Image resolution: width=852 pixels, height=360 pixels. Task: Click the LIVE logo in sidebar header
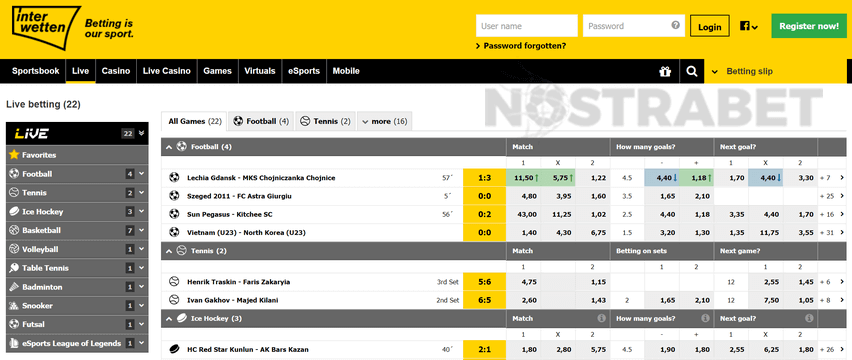pyautogui.click(x=32, y=134)
